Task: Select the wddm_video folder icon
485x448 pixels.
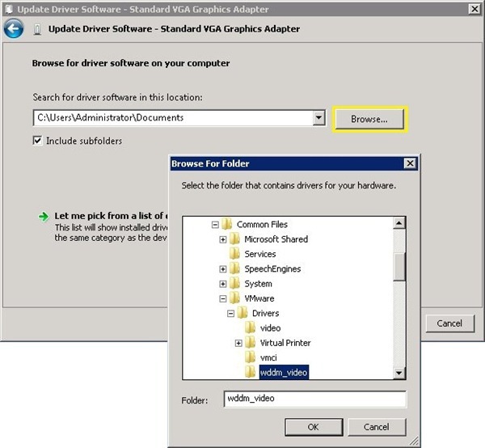Action: coord(251,372)
